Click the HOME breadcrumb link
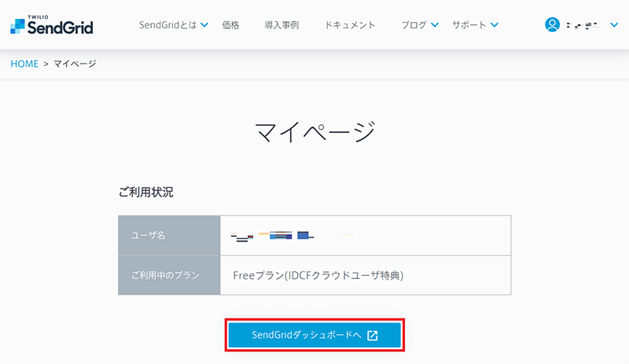This screenshot has width=629, height=364. click(24, 64)
